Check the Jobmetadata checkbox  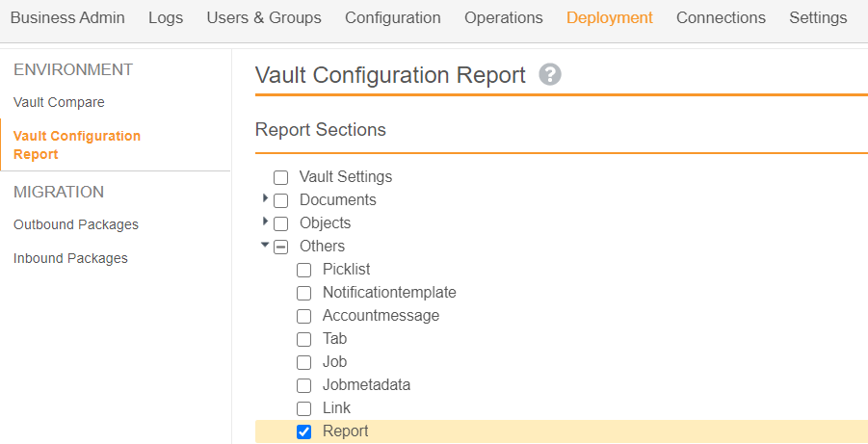(304, 385)
